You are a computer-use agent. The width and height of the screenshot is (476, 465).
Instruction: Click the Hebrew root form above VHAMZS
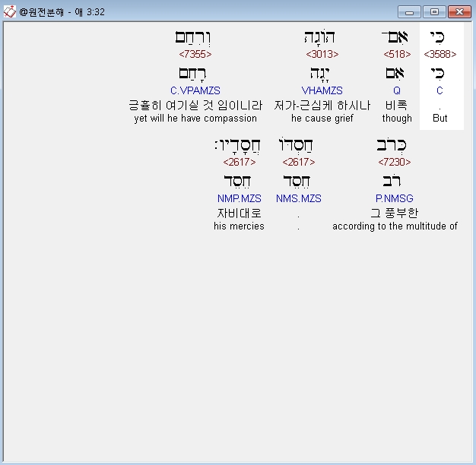click(x=319, y=74)
